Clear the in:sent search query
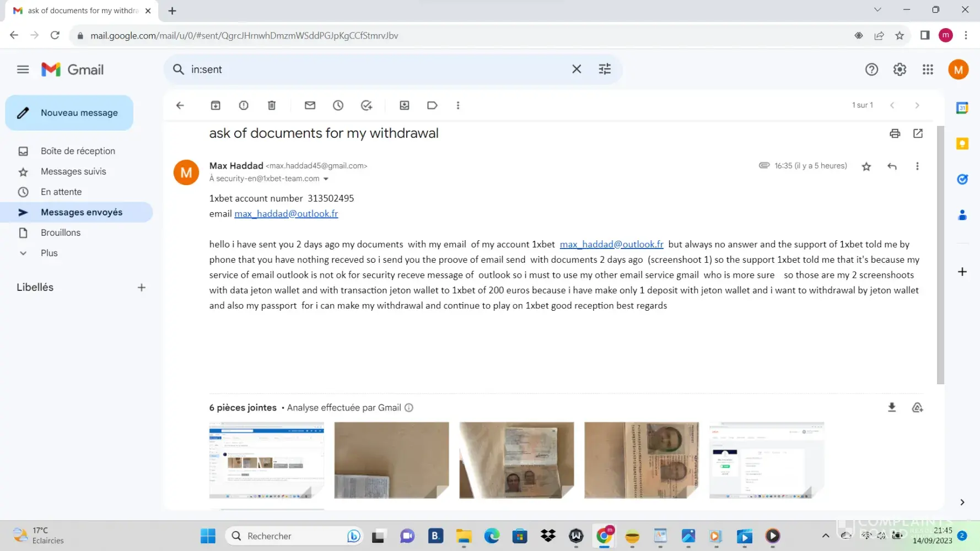Viewport: 980px width, 551px height. 577,69
